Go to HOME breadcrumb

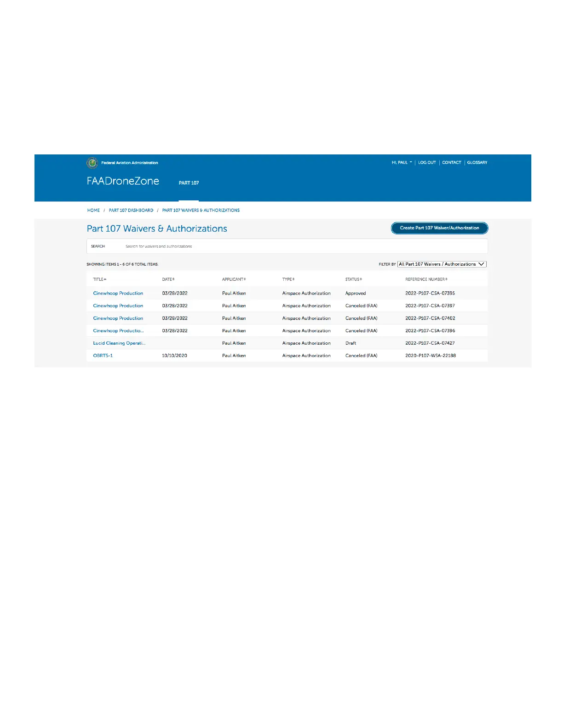[x=93, y=210]
